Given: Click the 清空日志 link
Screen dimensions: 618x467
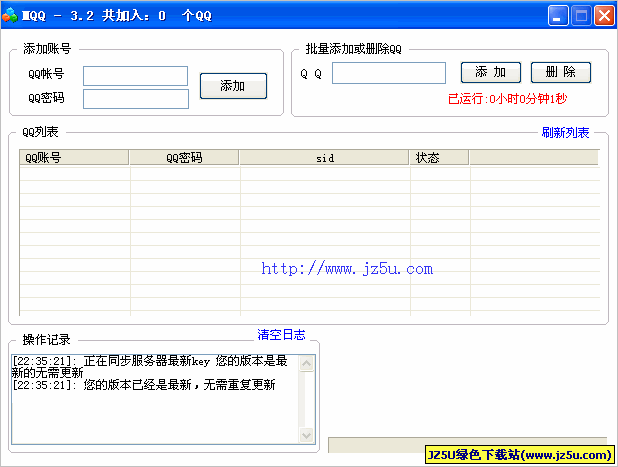Looking at the screenshot, I should pos(281,335).
